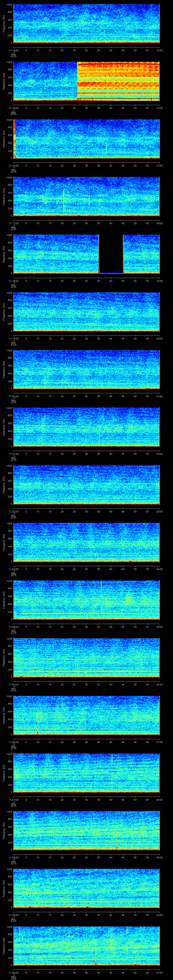
Task: Open the spectrogram starting at 11:30:00
Action: [x=86, y=946]
